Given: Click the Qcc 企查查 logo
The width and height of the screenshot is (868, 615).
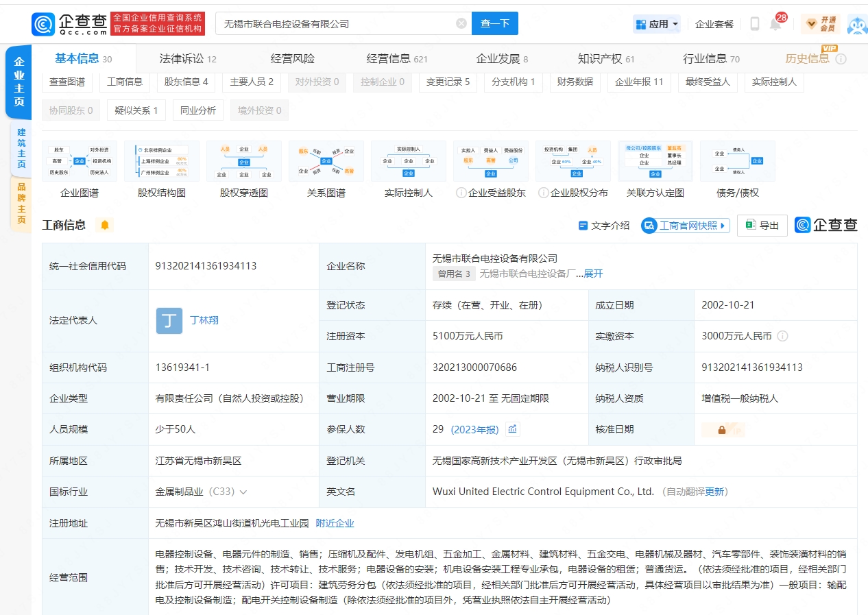Looking at the screenshot, I should click(x=69, y=24).
